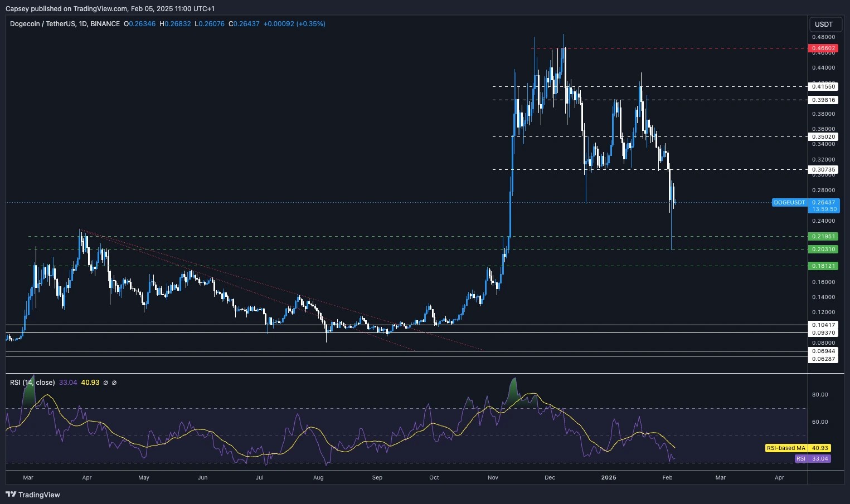Click the 2025 label on the time axis
Viewport: 850px width, 504px height.
point(608,478)
